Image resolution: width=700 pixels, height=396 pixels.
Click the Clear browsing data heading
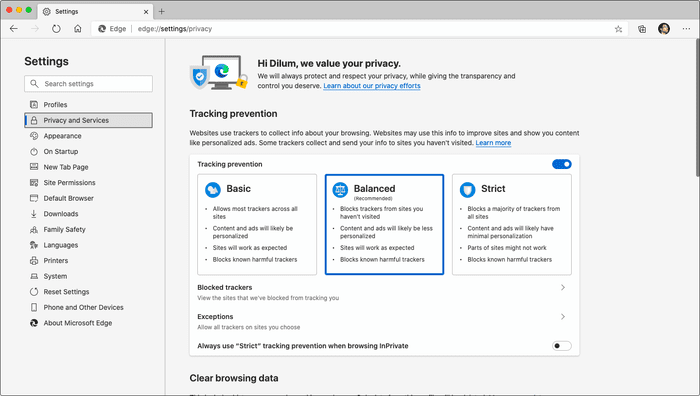coord(234,378)
